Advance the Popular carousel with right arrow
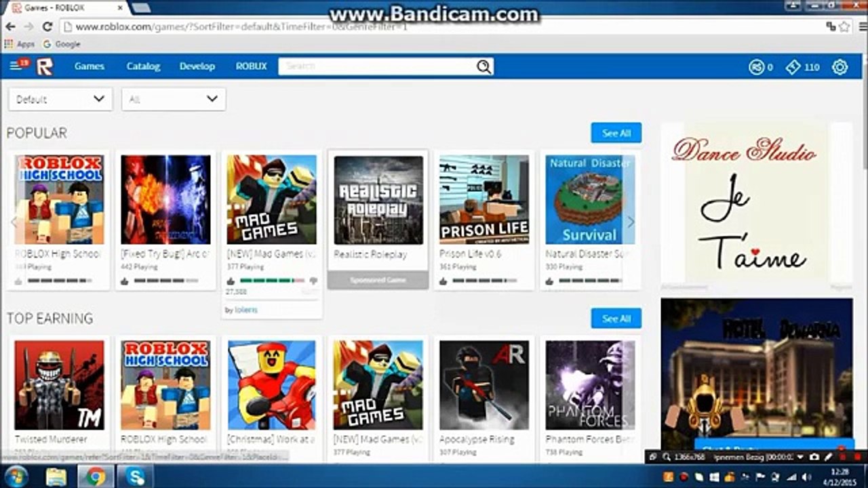The width and height of the screenshot is (868, 488). pyautogui.click(x=630, y=222)
